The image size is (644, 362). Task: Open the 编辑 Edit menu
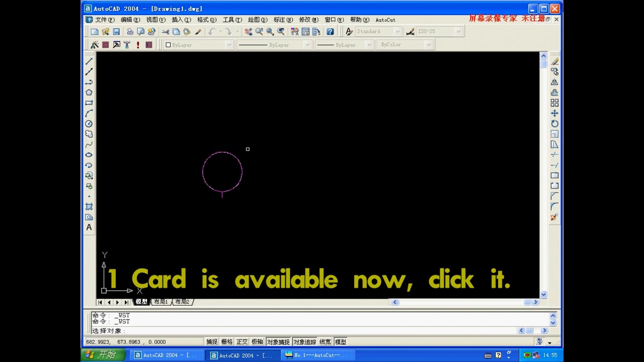point(130,20)
